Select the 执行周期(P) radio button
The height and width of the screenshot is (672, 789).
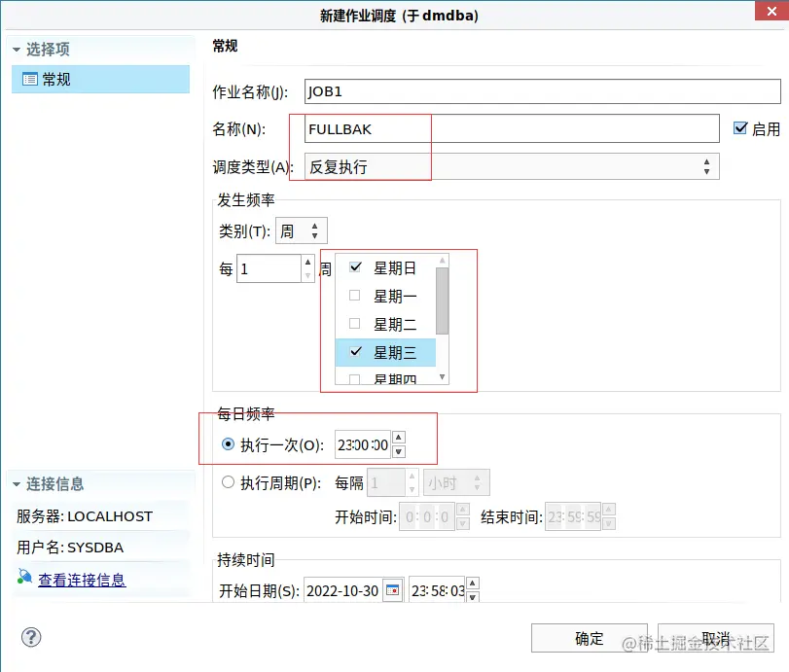(x=226, y=481)
